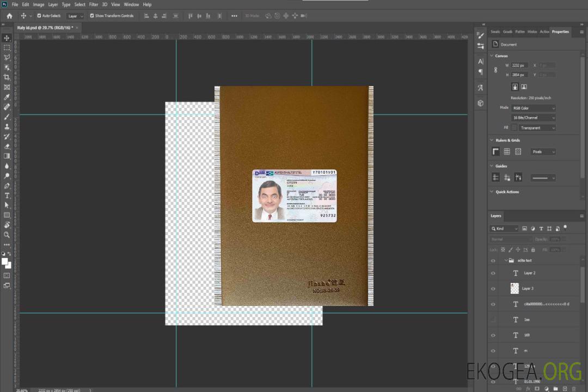This screenshot has height=392, width=588.
Task: Select the Zoom tool
Action: [x=7, y=235]
